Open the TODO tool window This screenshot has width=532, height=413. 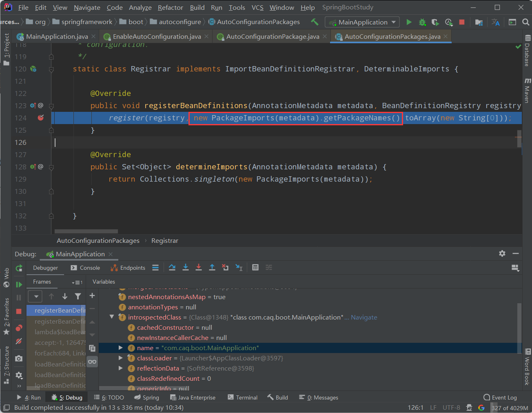pos(109,397)
